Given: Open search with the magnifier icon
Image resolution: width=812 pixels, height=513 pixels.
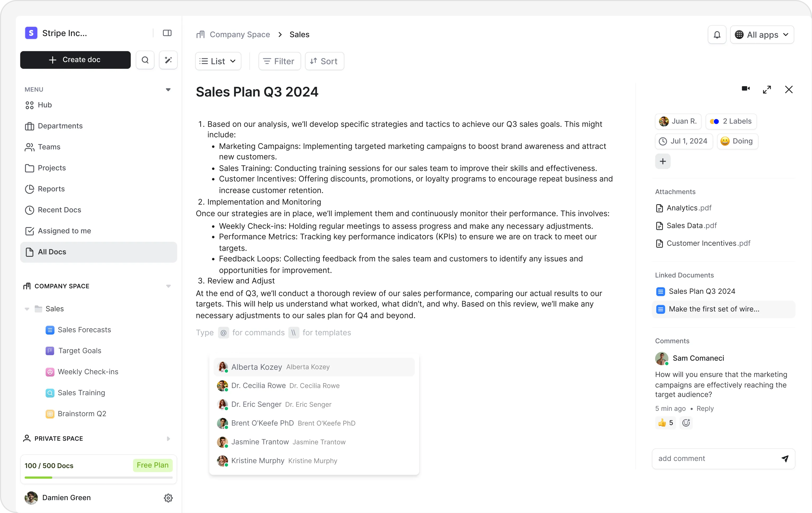Looking at the screenshot, I should click(x=145, y=60).
